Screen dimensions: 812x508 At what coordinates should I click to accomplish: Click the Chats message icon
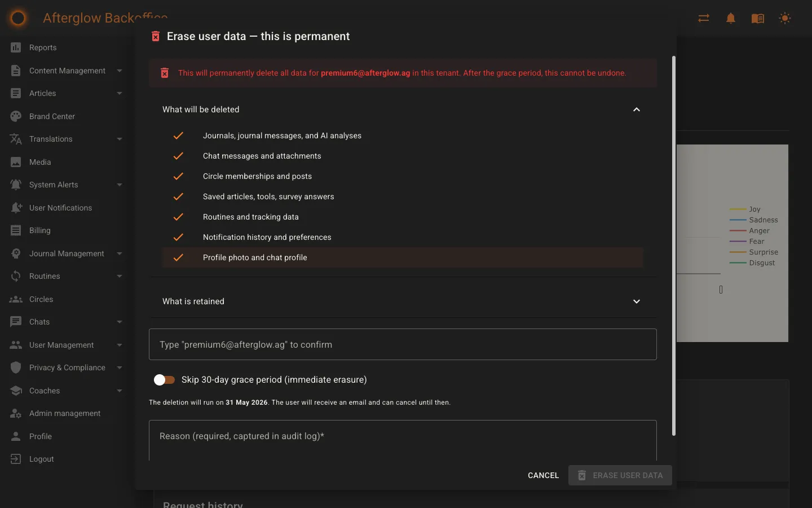[x=16, y=322]
